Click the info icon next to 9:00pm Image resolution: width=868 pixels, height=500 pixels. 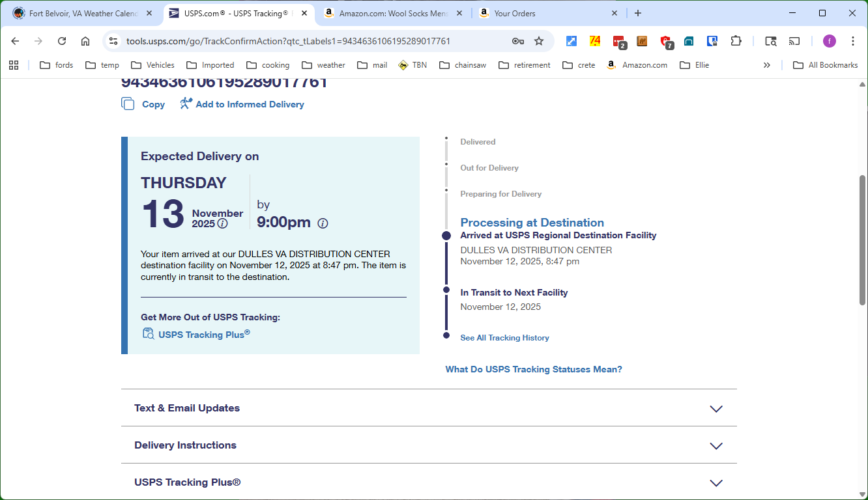tap(323, 223)
